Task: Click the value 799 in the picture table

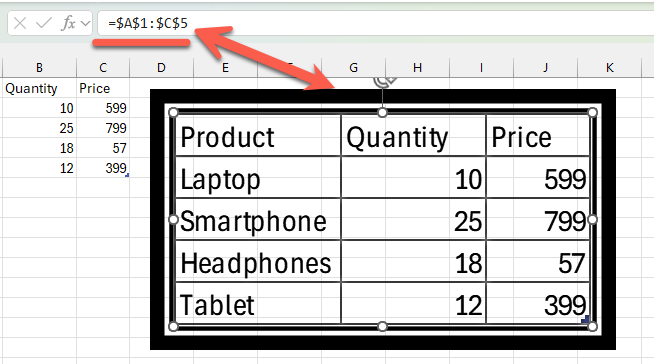Action: (x=565, y=221)
